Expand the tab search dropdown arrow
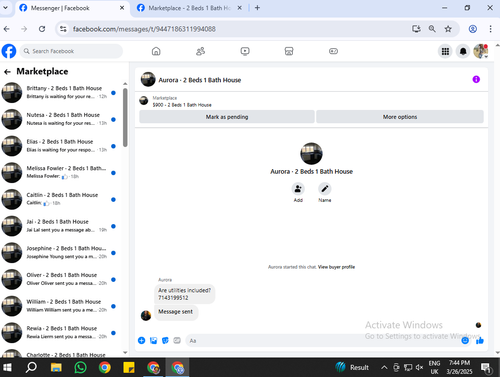This screenshot has height=377, width=500. pos(5,7)
